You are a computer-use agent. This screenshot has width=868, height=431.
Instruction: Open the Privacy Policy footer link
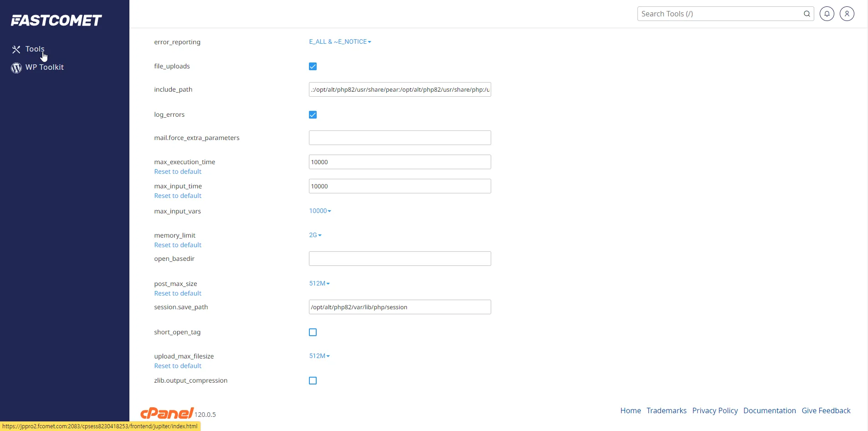pyautogui.click(x=715, y=410)
